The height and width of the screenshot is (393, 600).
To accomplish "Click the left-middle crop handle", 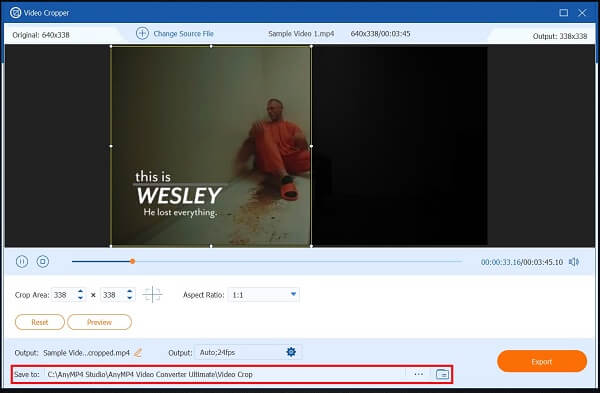I will point(111,146).
